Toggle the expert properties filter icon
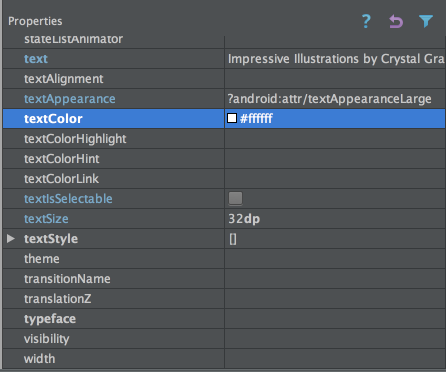Image resolution: width=446 pixels, height=372 pixels. click(426, 21)
